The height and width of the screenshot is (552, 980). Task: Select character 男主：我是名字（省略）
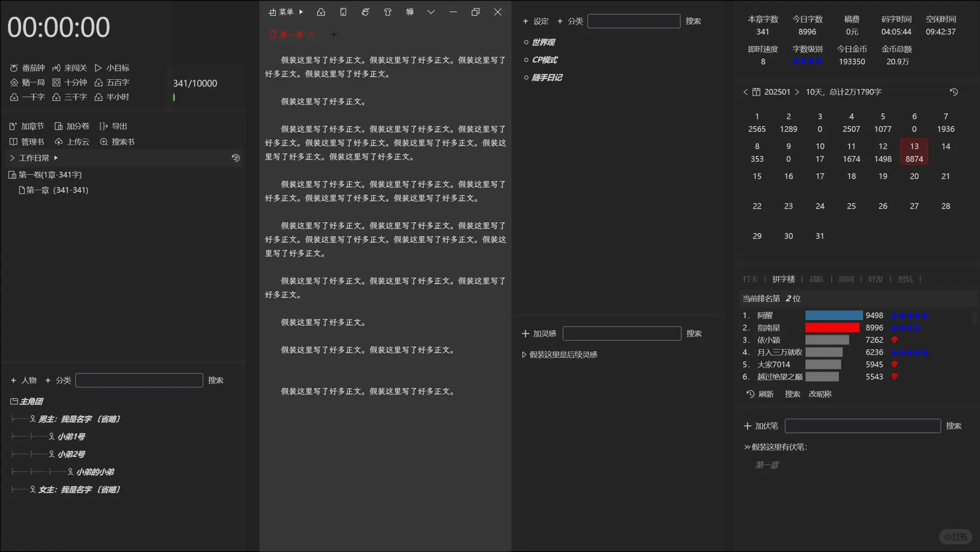(79, 419)
